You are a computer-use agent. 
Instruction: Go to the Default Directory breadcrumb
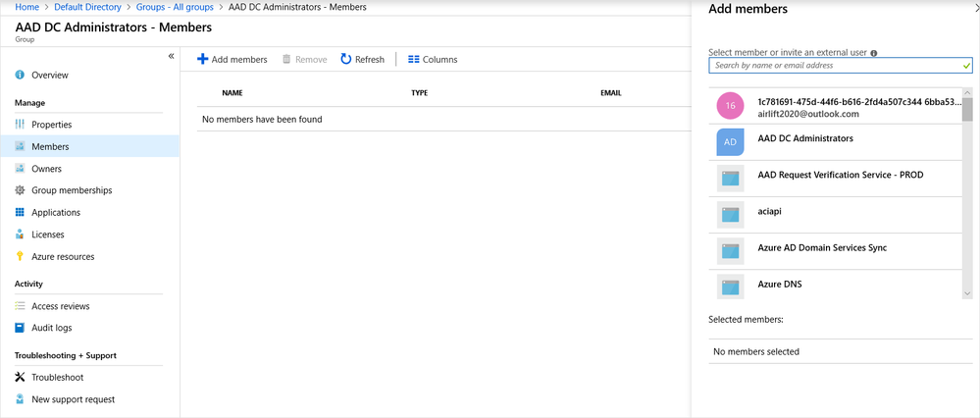(x=87, y=7)
